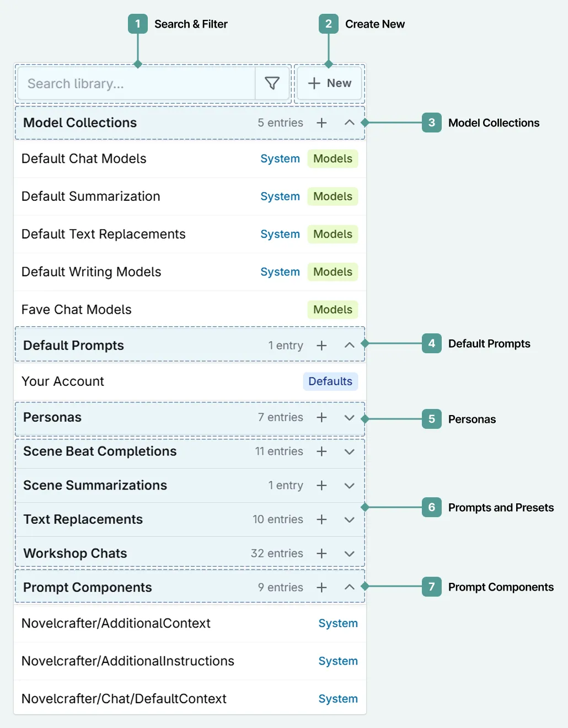This screenshot has width=568, height=728.
Task: Open the Default Chat Models entry
Action: tap(84, 159)
